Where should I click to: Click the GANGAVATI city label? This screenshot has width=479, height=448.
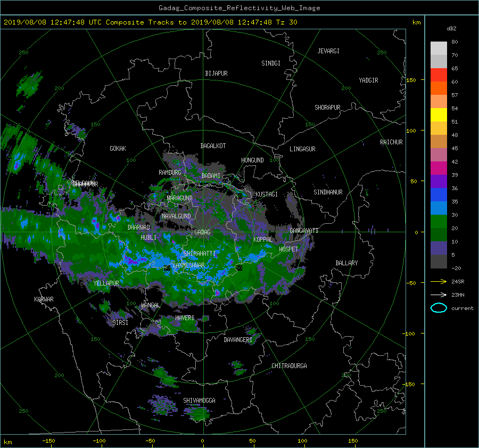pyautogui.click(x=304, y=230)
